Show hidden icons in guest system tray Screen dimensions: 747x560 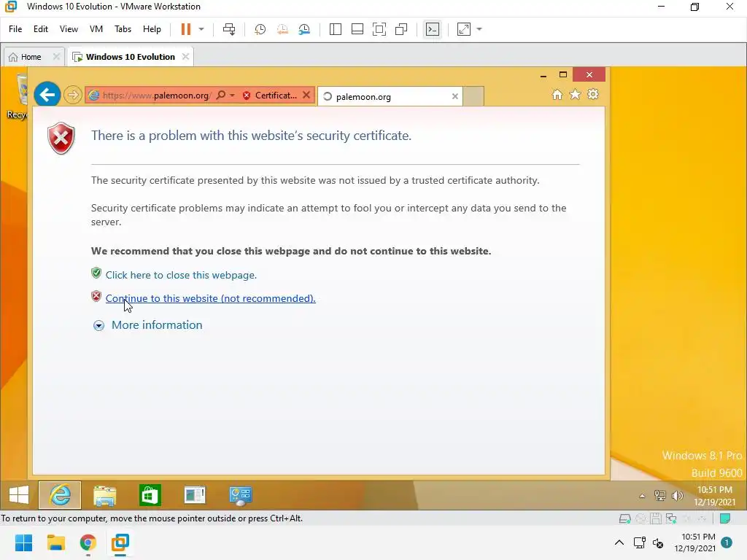642,496
